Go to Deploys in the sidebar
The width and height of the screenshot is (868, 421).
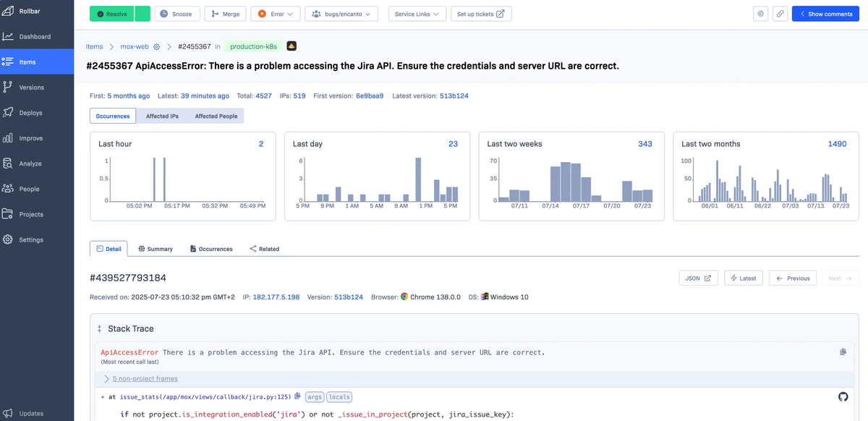tap(37, 113)
